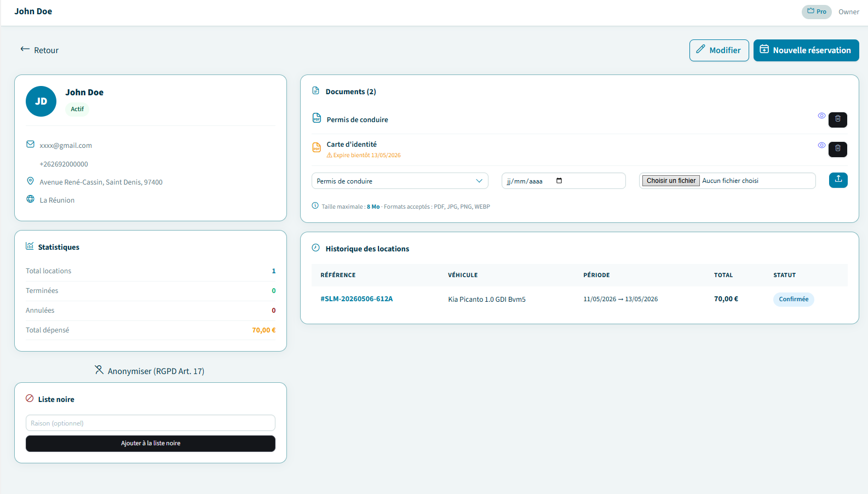868x494 pixels.
Task: Click the period 11/05/2026 → 13/05/2026
Action: click(x=620, y=300)
